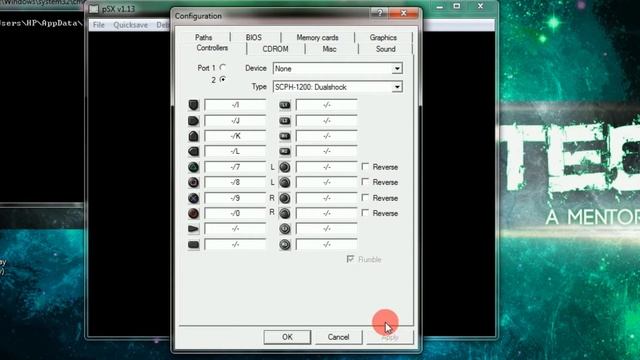Click the R1 shoulder button icon
The width and height of the screenshot is (640, 360).
285,136
